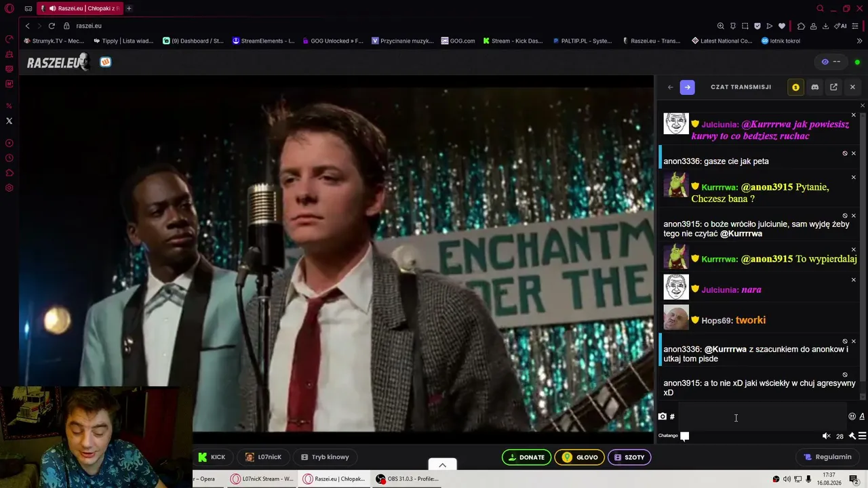This screenshot has width=868, height=488.
Task: Open the text formatting A icon
Action: [862, 416]
